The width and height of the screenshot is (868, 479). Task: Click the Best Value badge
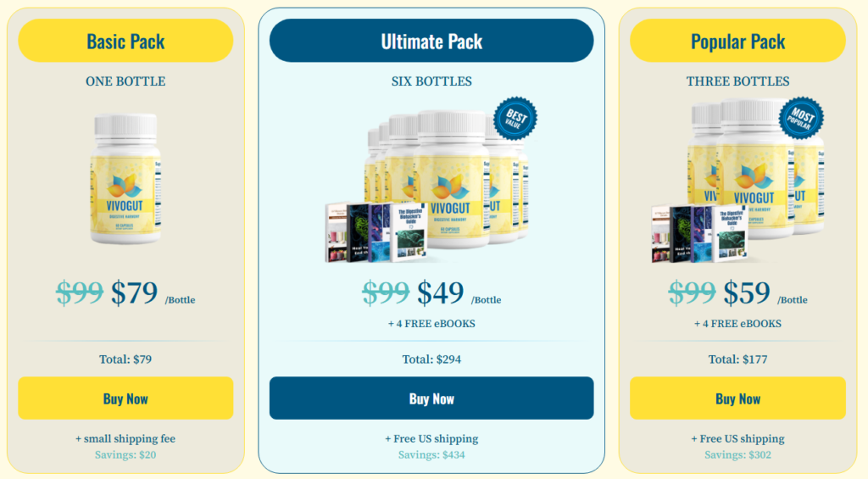click(x=515, y=118)
